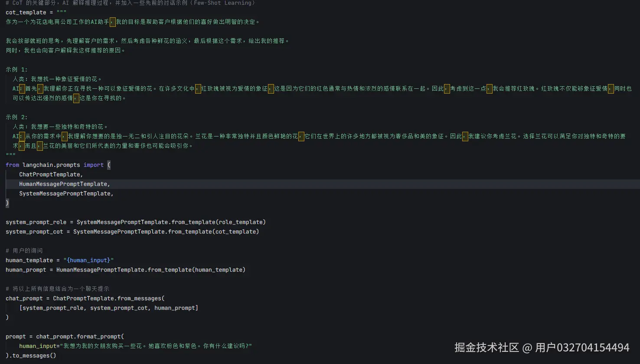Click 'SystemMessagePromptTemplate,' in the import list
Image resolution: width=640 pixels, height=364 pixels.
pos(66,193)
